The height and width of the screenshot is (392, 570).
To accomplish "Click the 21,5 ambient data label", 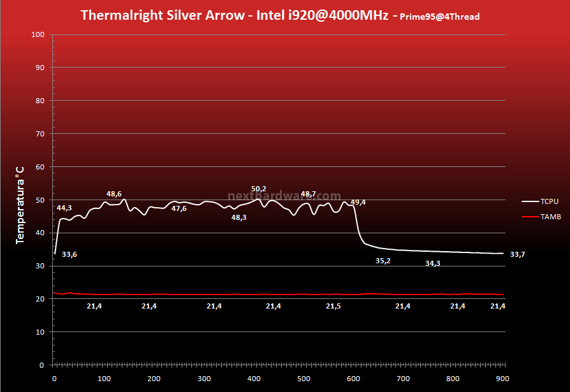I will coord(333,306).
